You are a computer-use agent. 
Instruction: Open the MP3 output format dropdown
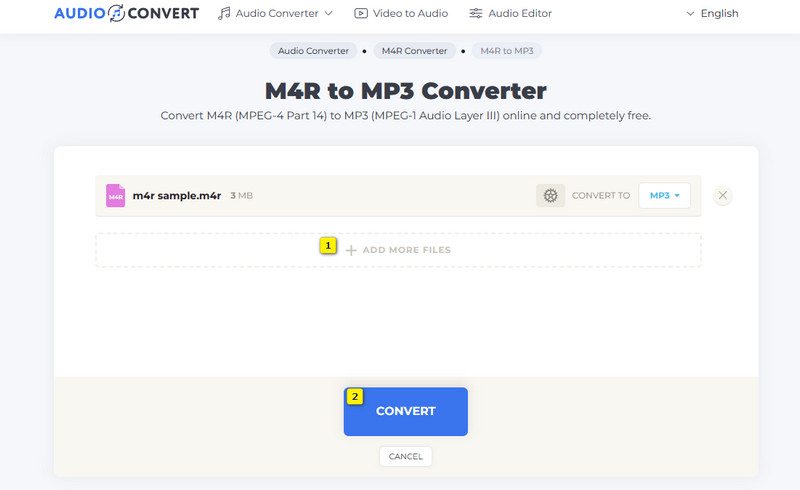[664, 195]
